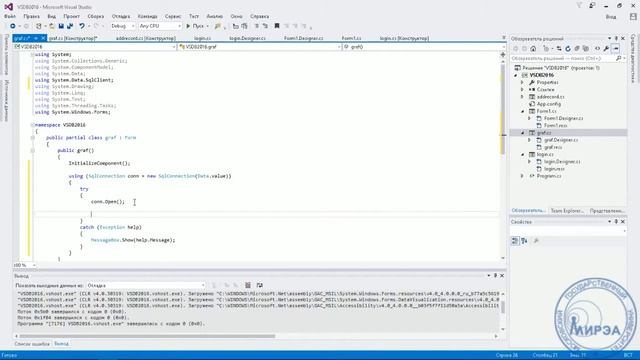Click the Open File folder icon

52,26
